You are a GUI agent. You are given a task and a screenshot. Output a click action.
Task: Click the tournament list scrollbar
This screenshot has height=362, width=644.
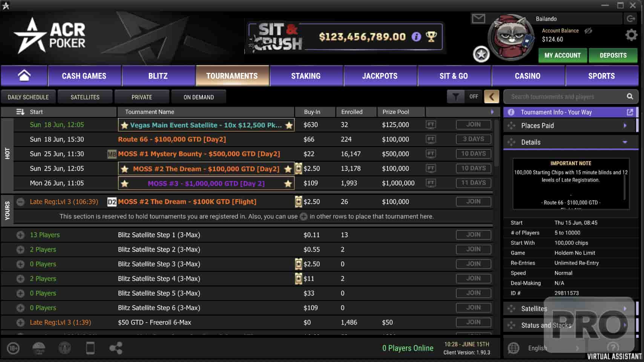click(497, 143)
